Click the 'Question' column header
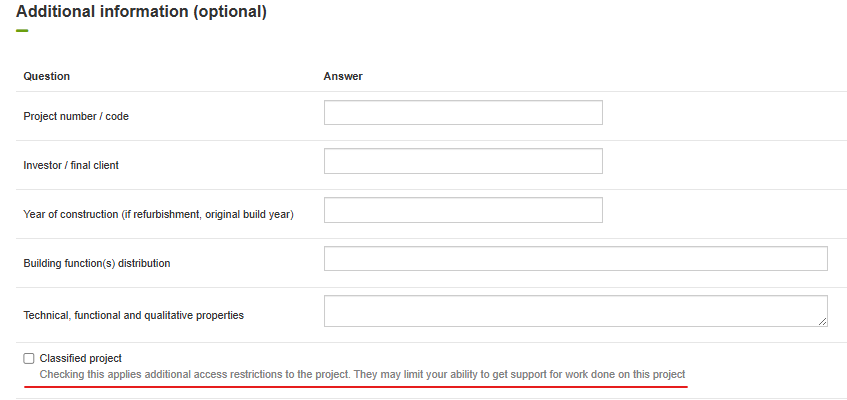Image resolution: width=847 pixels, height=400 pixels. click(47, 76)
